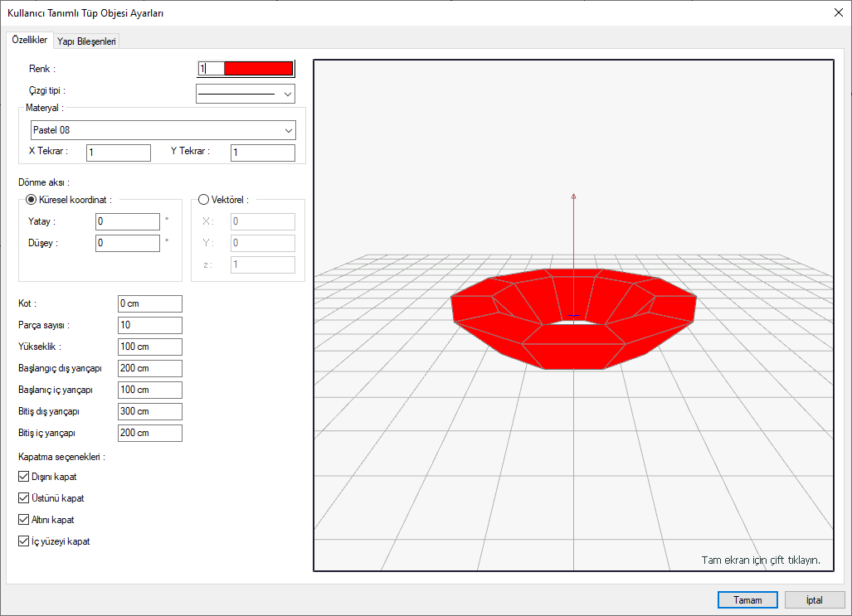Switch to the Yapı Bileşenleri tab
Viewport: 852px width, 616px height.
coord(86,41)
